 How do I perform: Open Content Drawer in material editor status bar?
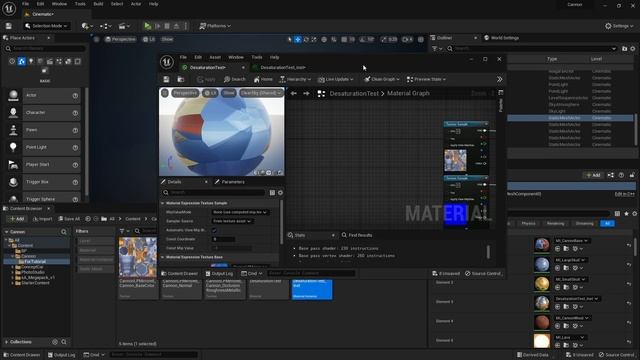pos(179,273)
